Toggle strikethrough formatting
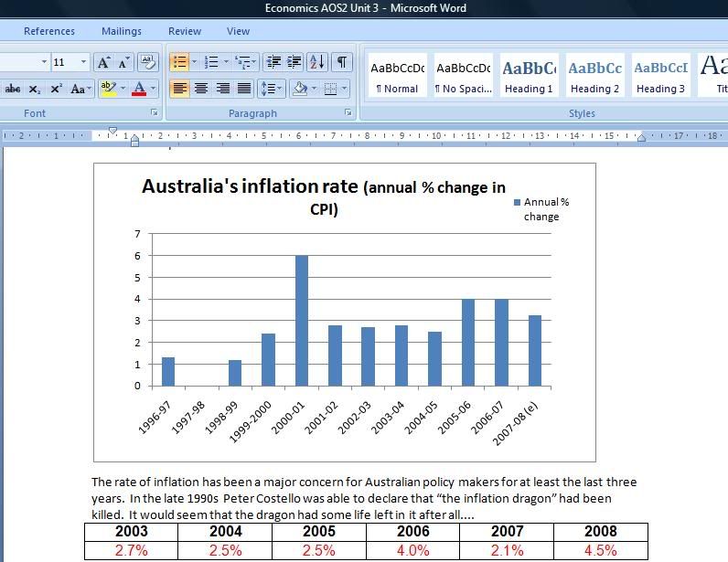The width and height of the screenshot is (728, 562). coord(13,89)
